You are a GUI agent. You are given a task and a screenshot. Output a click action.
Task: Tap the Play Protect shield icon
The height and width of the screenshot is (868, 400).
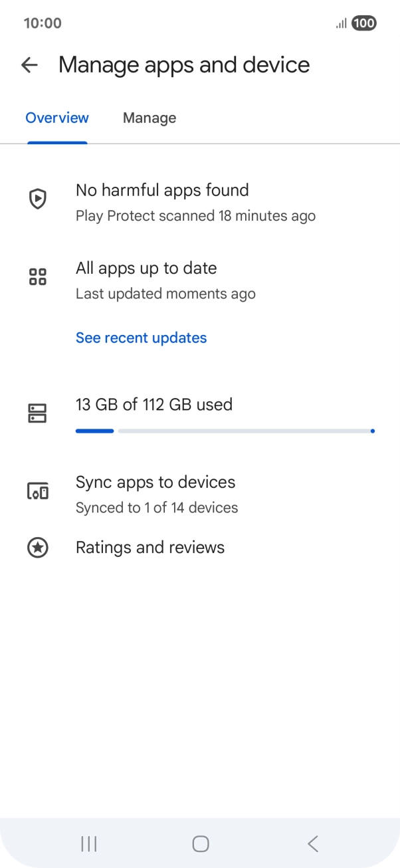coord(38,199)
